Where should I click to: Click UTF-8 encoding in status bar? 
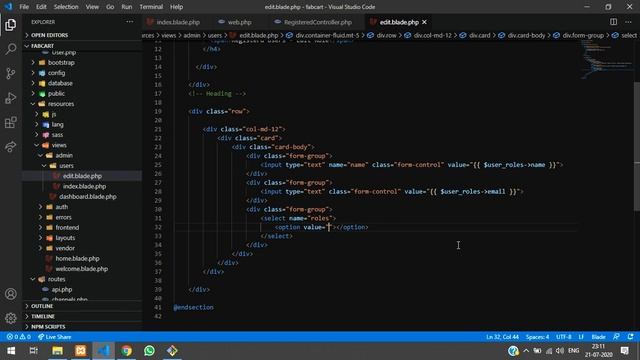pos(564,337)
